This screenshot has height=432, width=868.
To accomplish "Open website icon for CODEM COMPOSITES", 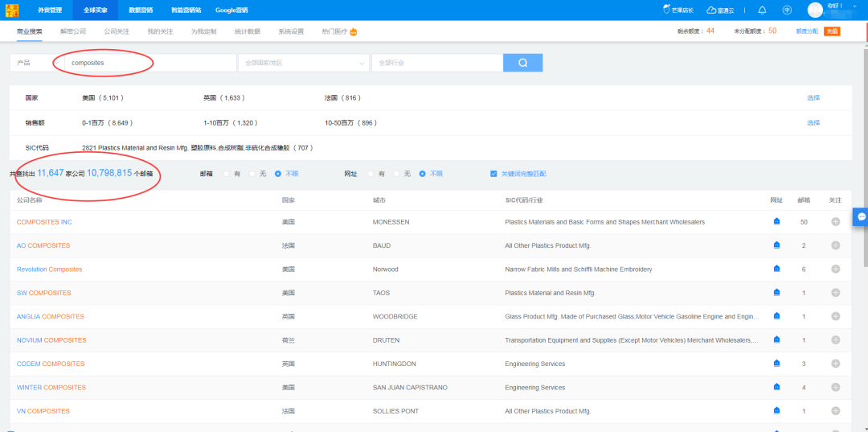I will point(776,364).
